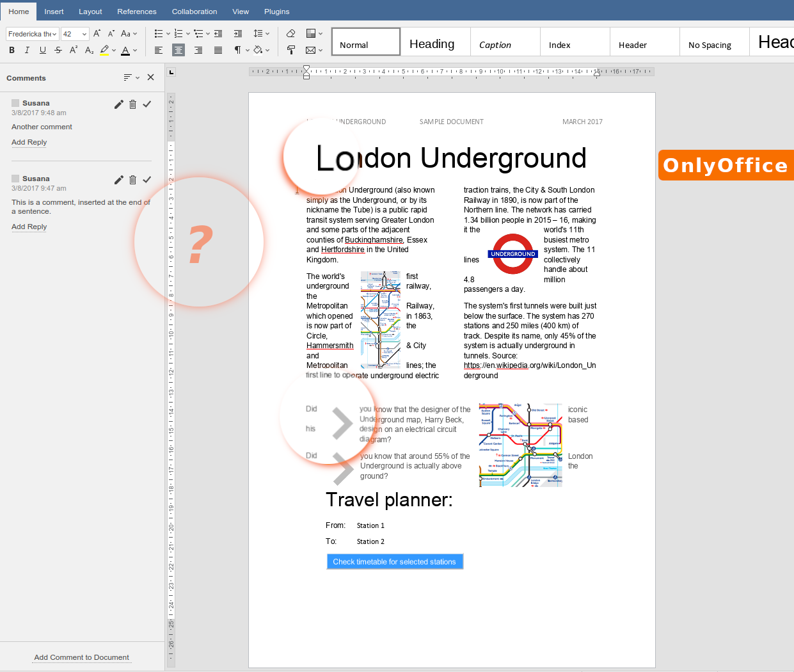Apply the Heading style
The image size is (794, 672).
click(435, 42)
